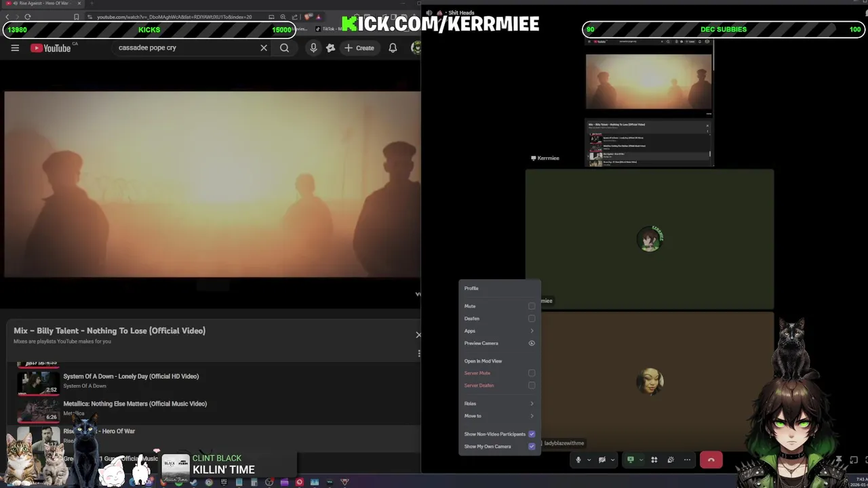The width and height of the screenshot is (868, 488).
Task: Reload the YouTube page in the browser
Action: pyautogui.click(x=28, y=17)
